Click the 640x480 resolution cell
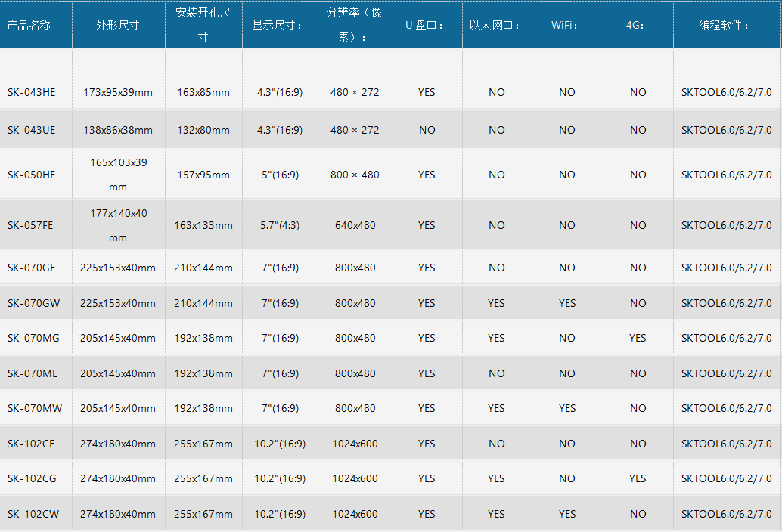 355,225
